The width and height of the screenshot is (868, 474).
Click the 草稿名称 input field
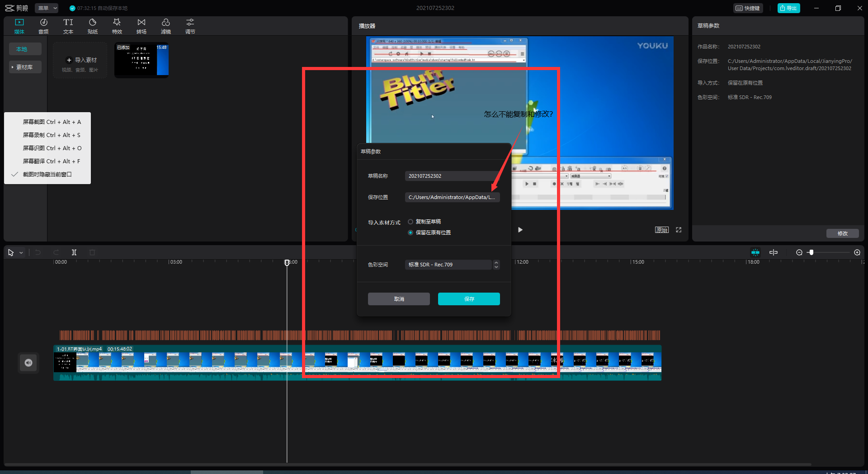click(x=452, y=176)
